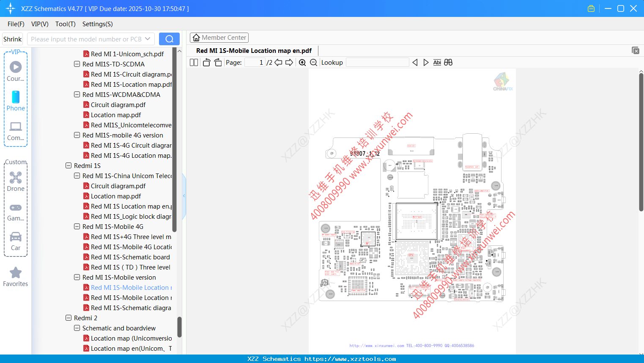This screenshot has height=363, width=644.
Task: Collapse the Redmi 1S tree node
Action: pos(69,165)
